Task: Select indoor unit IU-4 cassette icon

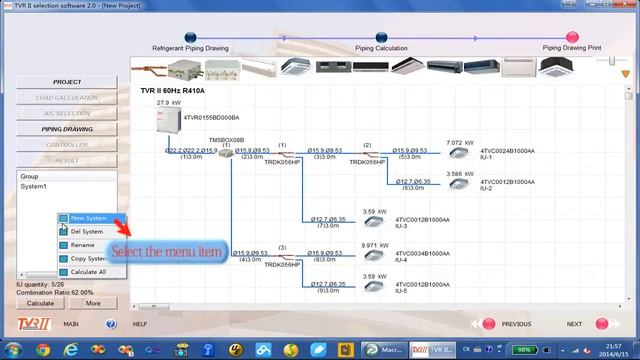Action: click(374, 256)
